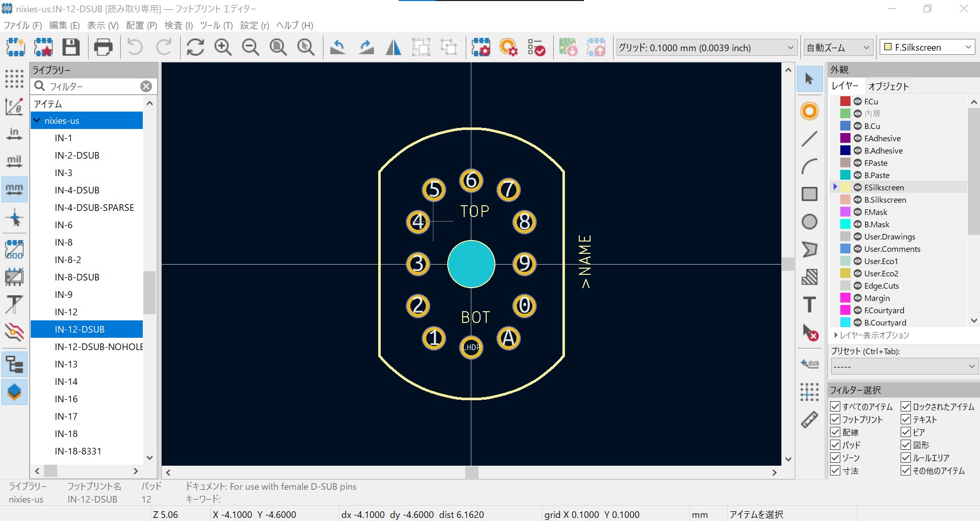Viewport: 980px width, 521px height.
Task: Click the Undo arrow icon
Action: coord(135,48)
